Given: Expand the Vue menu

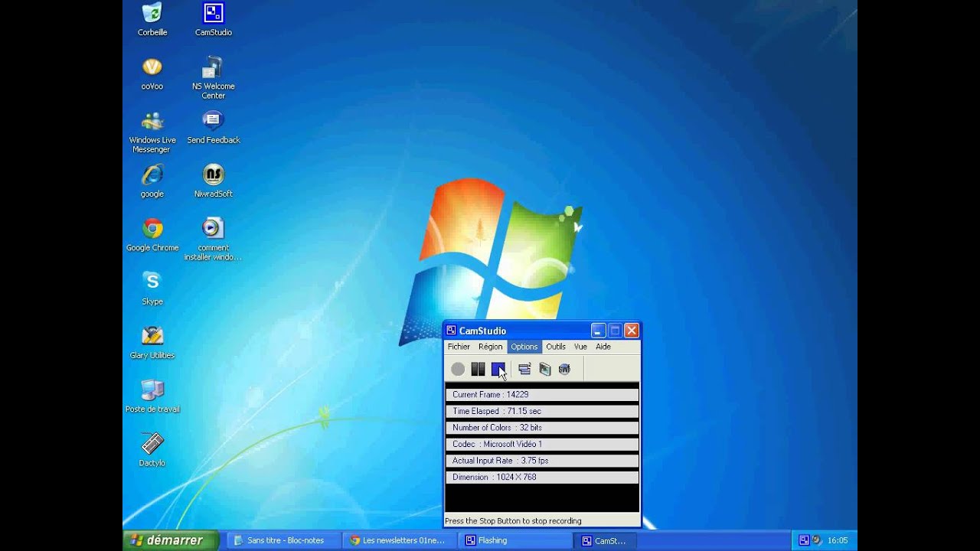Looking at the screenshot, I should 580,347.
